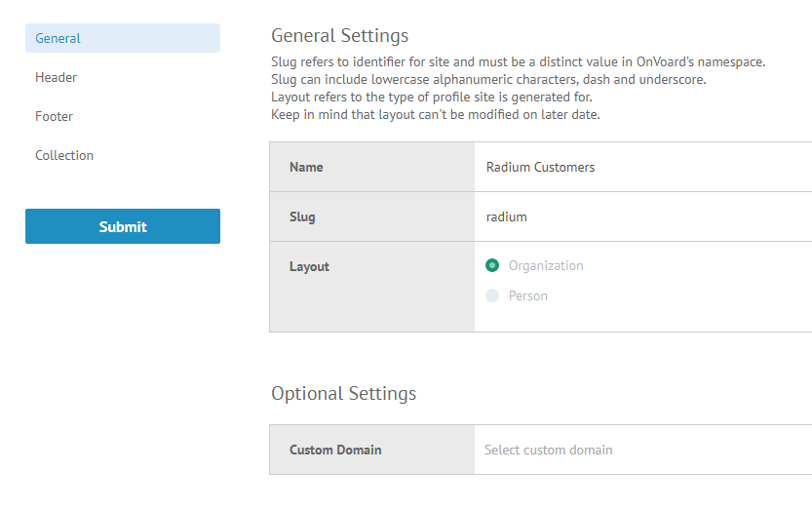This screenshot has height=511, width=812.
Task: Click the 'Layout' row label
Action: [x=309, y=266]
